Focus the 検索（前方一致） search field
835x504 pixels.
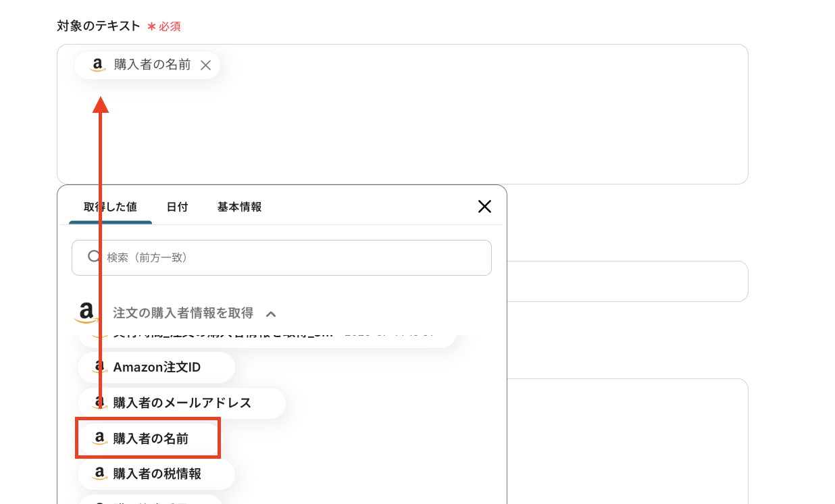pos(290,257)
